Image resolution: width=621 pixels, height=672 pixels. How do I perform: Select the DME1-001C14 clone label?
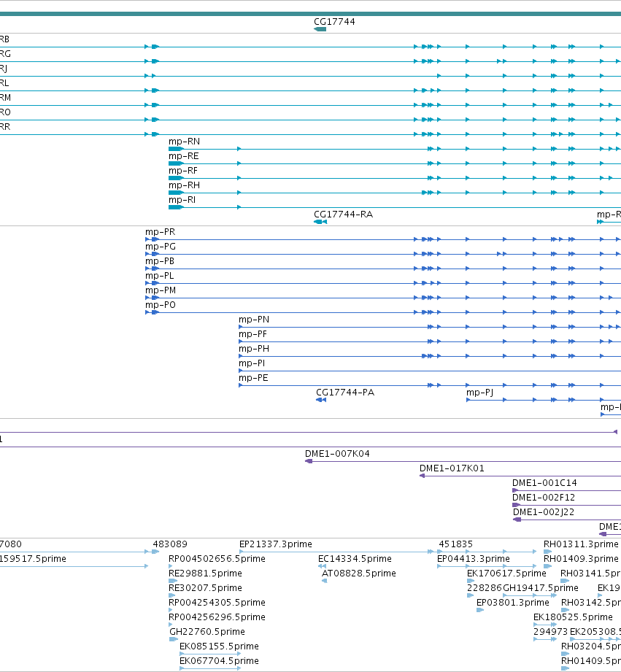coord(544,482)
